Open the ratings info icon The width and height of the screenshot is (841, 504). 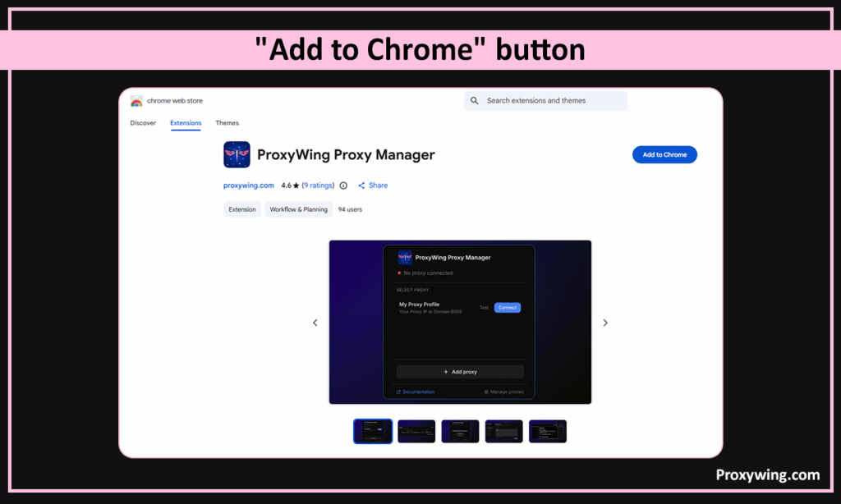(x=343, y=186)
